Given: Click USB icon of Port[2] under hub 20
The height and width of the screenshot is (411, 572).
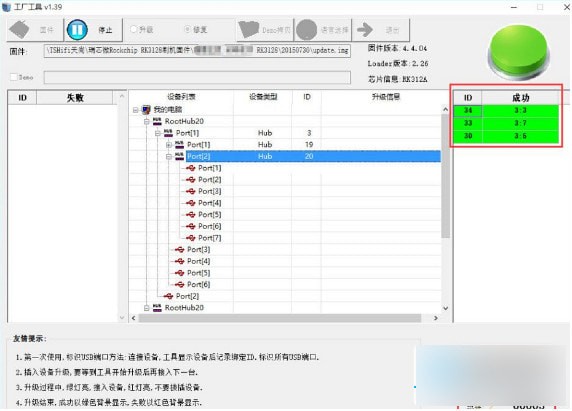Looking at the screenshot, I should [x=191, y=179].
